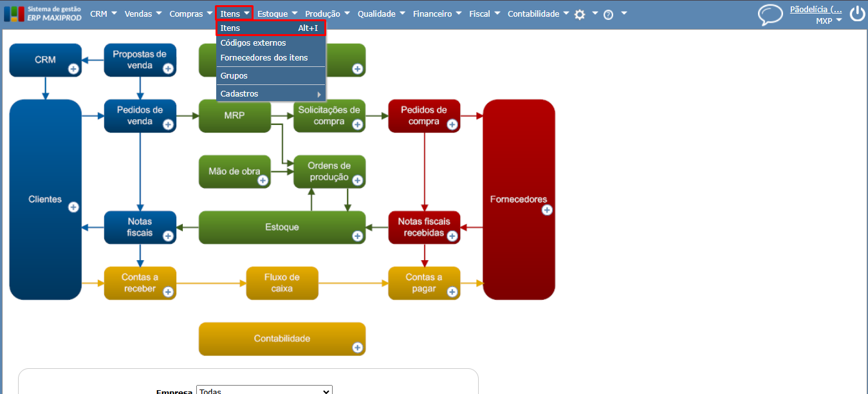Open the Fiscal top menu
868x394 pixels.
(x=485, y=14)
